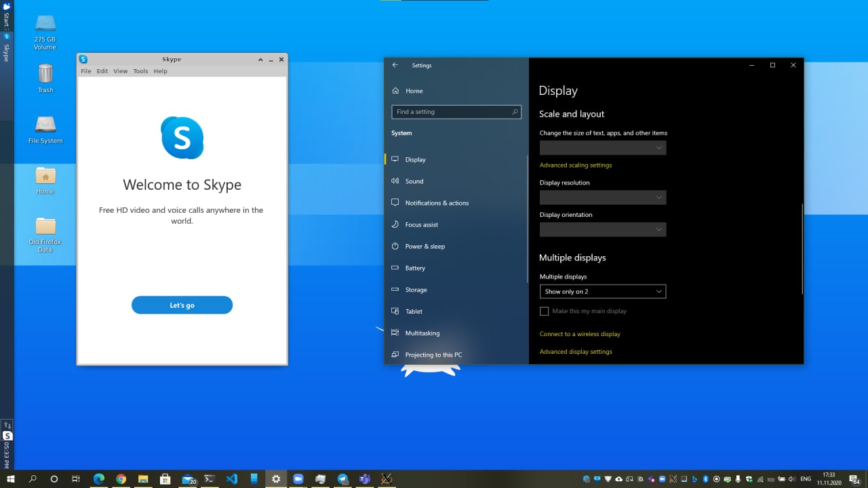Click the search magnifier in Find a setting
This screenshot has width=868, height=488.
[x=515, y=112]
